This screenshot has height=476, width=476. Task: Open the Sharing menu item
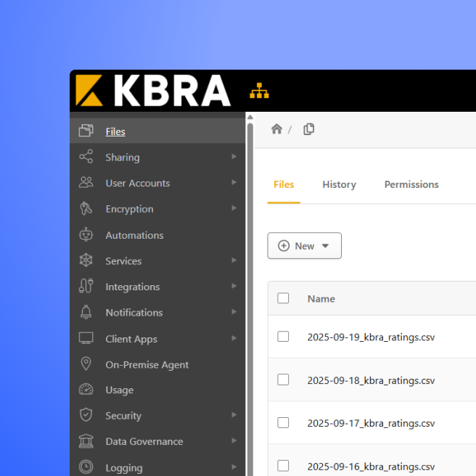[157, 157]
